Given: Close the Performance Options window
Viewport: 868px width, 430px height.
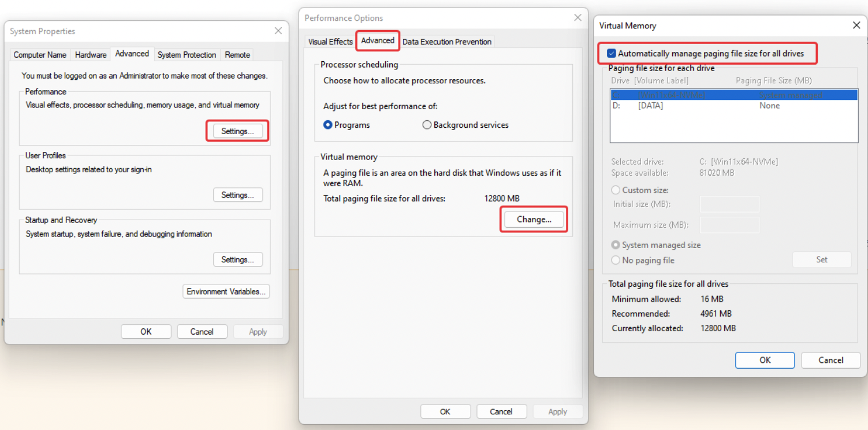Looking at the screenshot, I should pyautogui.click(x=578, y=18).
